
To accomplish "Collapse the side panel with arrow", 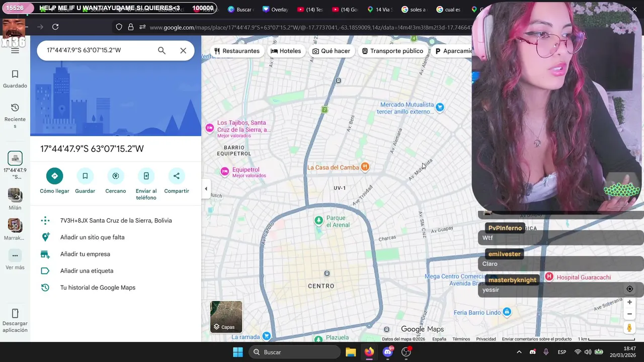I will pos(206,189).
